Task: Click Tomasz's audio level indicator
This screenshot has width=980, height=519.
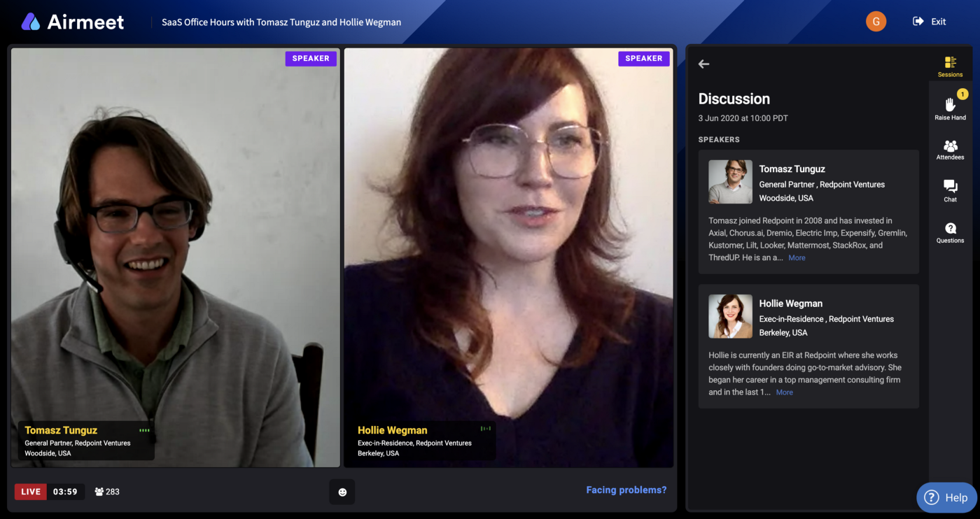Action: (144, 430)
